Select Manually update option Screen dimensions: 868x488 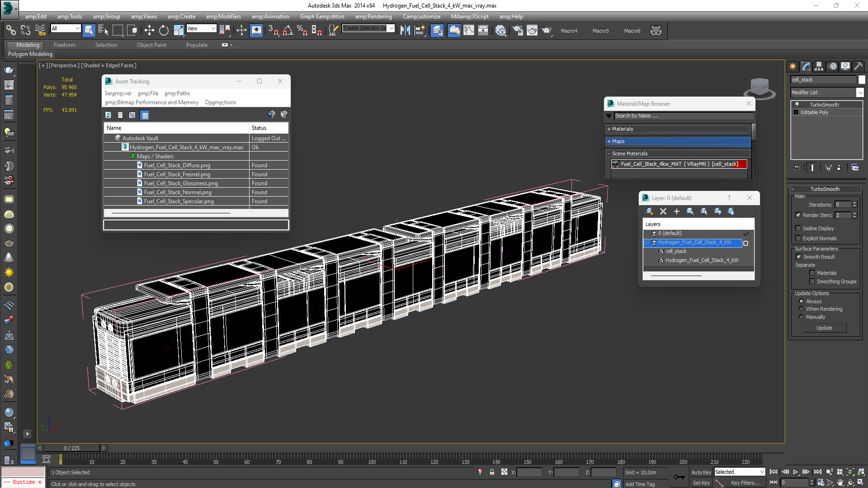[801, 317]
